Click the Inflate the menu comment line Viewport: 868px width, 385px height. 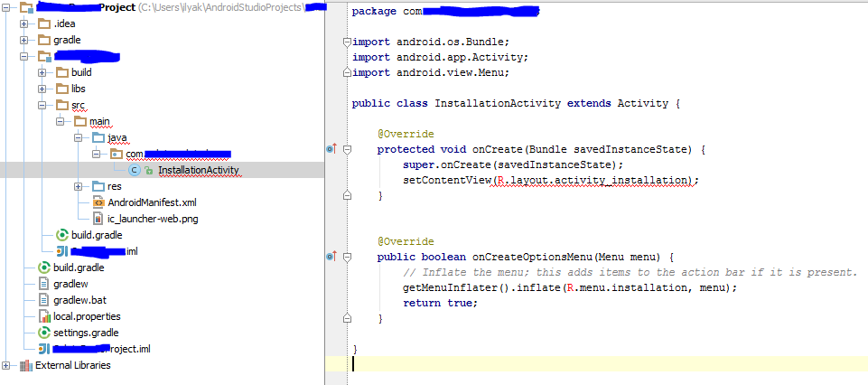coord(630,272)
